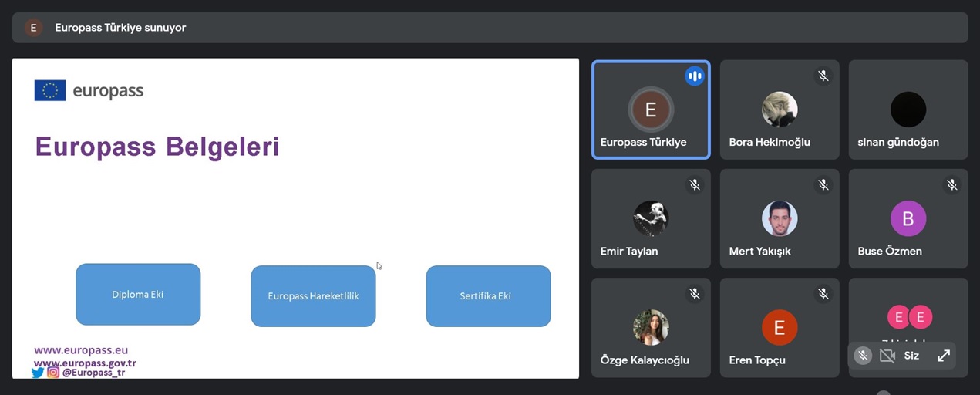Click the Europass Hareketlilik box on the slide
Image resolution: width=980 pixels, height=395 pixels.
(x=313, y=296)
